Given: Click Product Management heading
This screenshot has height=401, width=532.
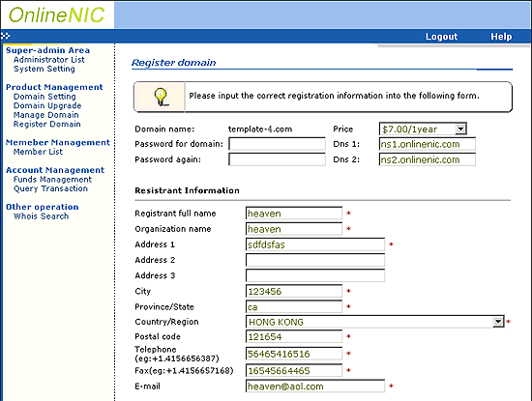Looking at the screenshot, I should [x=54, y=87].
